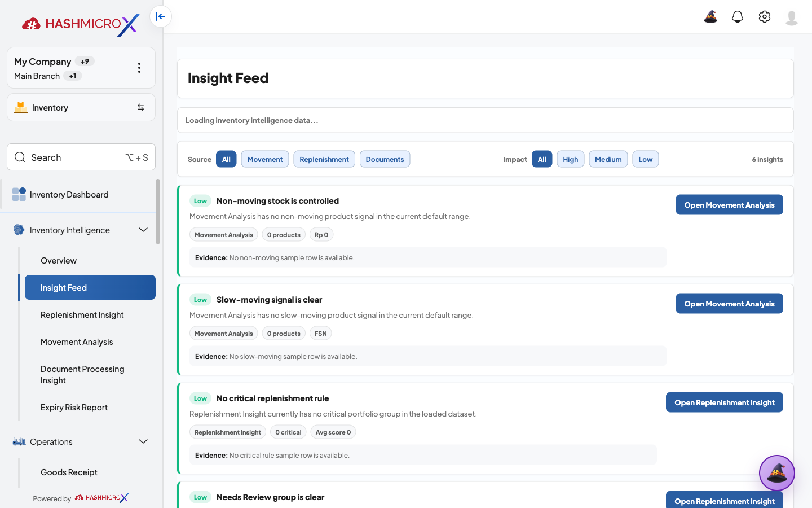Filter Source by Movement
Viewport: 812px width, 508px height.
click(265, 159)
